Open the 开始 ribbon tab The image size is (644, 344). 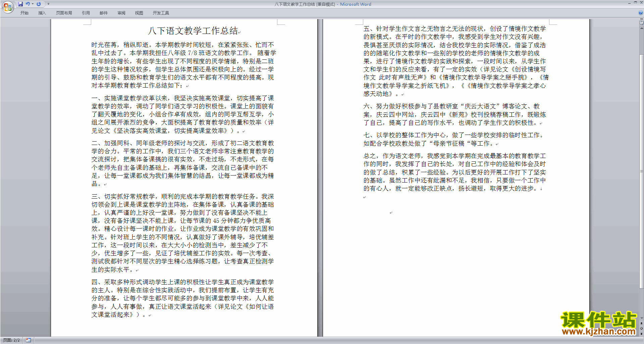click(x=24, y=13)
